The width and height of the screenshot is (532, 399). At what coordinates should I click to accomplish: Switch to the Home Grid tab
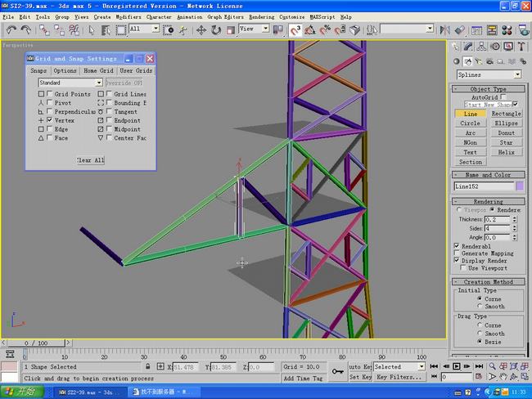pyautogui.click(x=98, y=70)
